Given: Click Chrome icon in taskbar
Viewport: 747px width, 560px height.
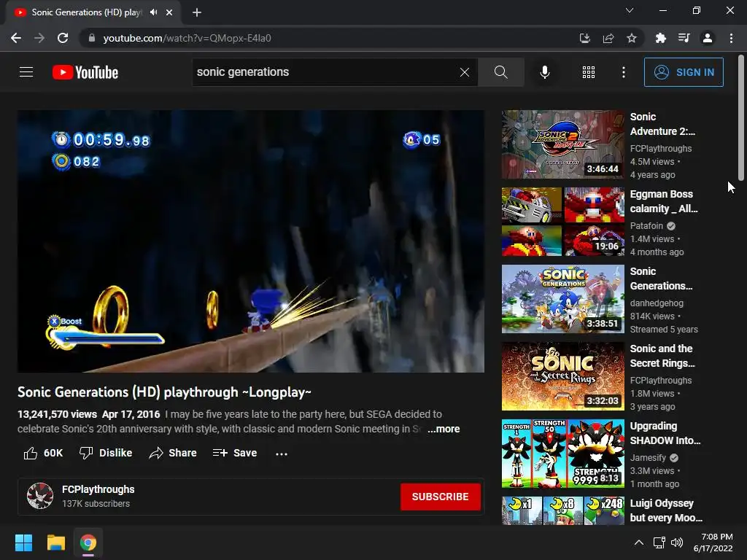Looking at the screenshot, I should (88, 542).
